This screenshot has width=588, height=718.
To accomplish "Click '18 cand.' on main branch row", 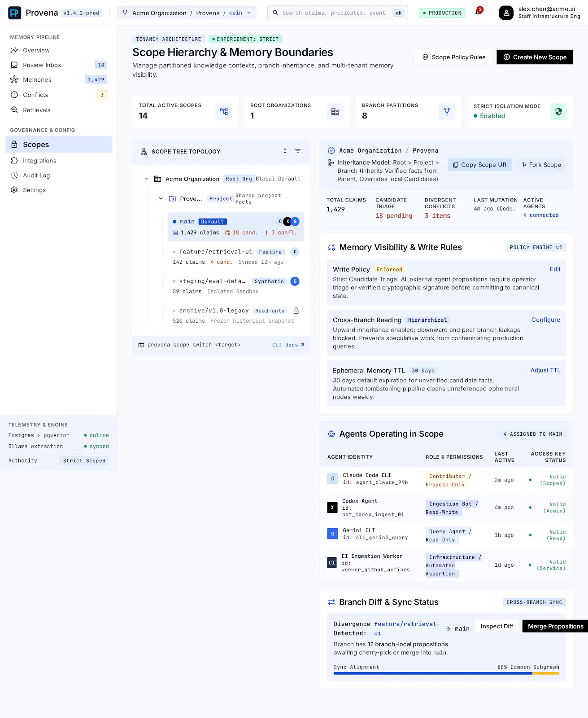I will click(241, 233).
